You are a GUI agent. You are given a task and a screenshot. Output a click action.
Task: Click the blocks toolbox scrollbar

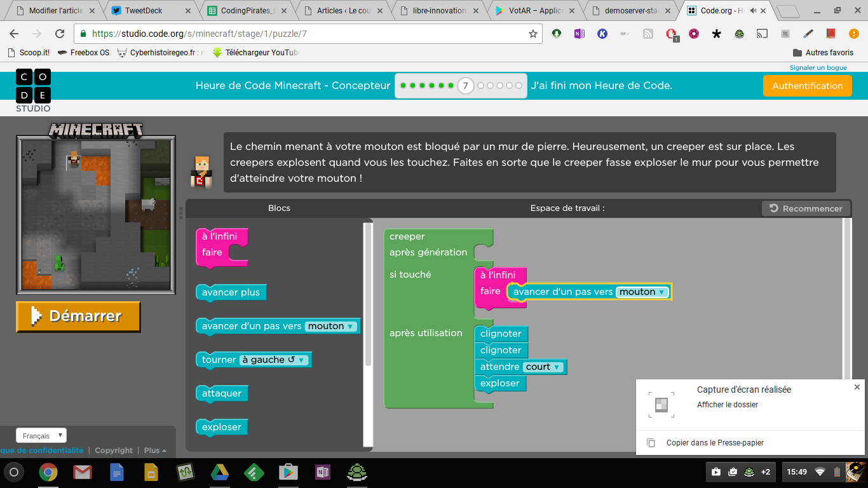click(x=368, y=294)
